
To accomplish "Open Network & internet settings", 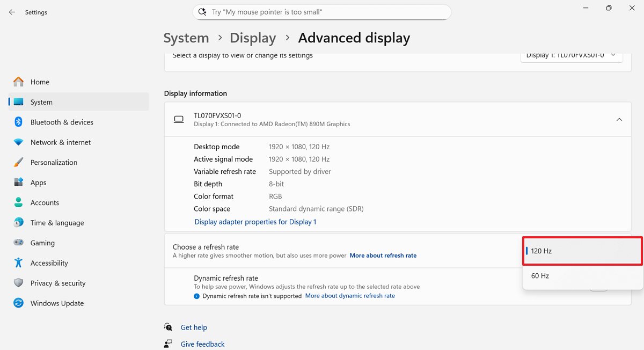I will pos(60,142).
